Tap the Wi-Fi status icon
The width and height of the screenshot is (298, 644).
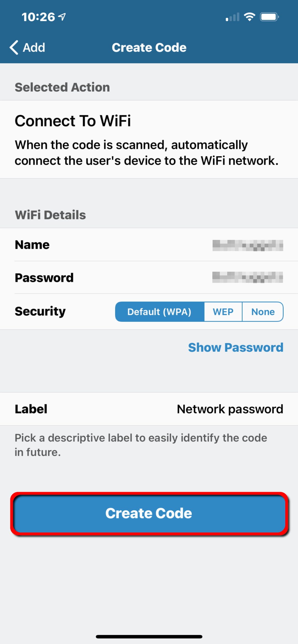click(x=249, y=17)
